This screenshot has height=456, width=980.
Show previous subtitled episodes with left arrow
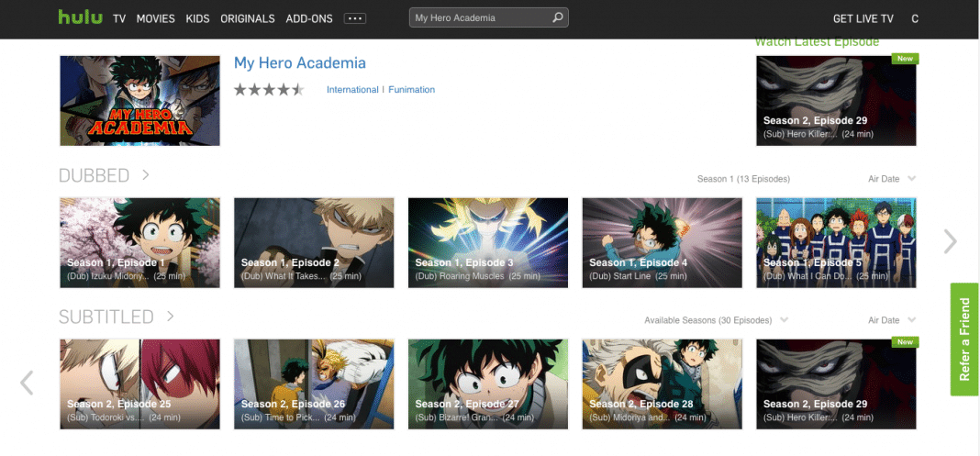(27, 383)
